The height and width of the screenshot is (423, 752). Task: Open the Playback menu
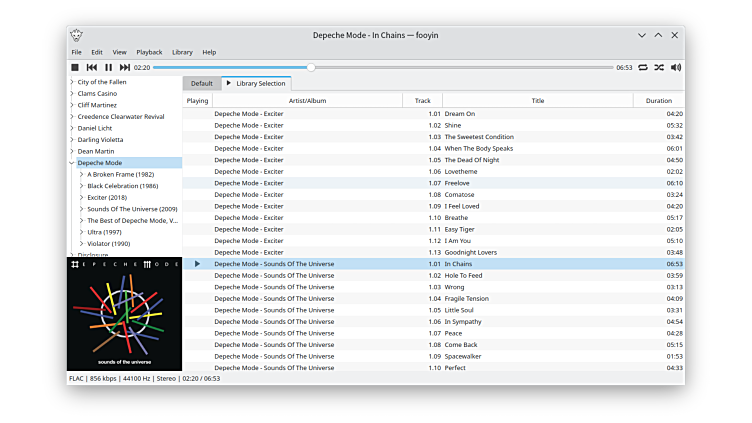point(149,52)
